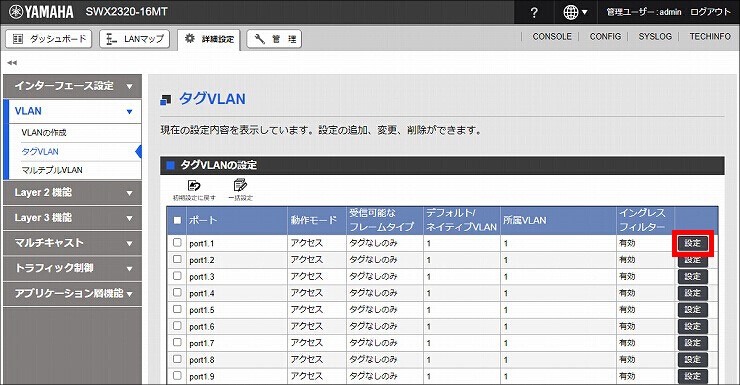This screenshot has width=740, height=385.
Task: Open the 管理 tab
Action: (x=274, y=39)
